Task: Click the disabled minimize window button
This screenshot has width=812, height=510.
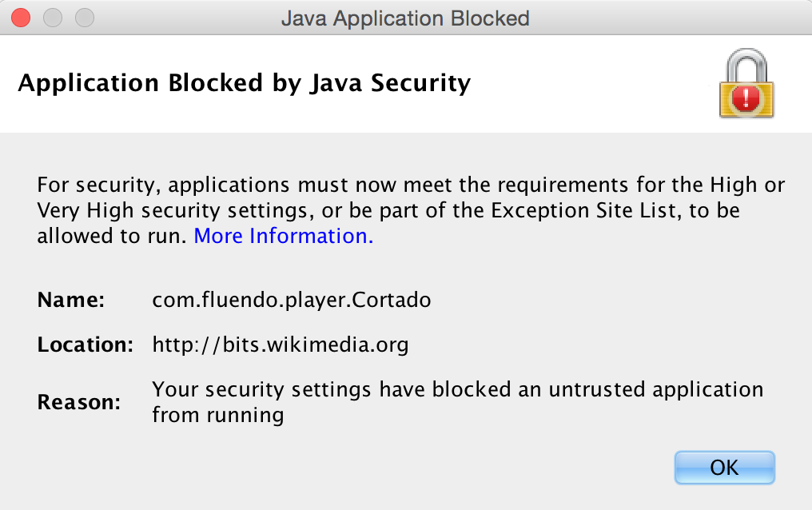Action: click(x=53, y=17)
